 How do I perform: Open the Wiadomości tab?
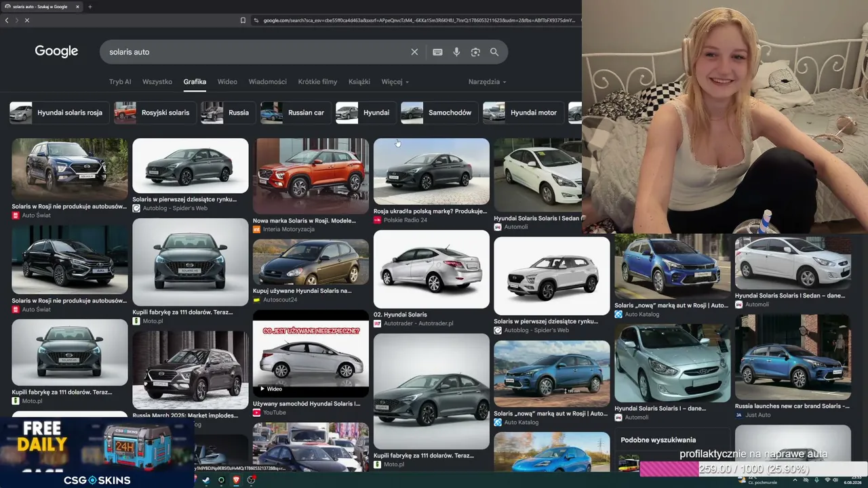(267, 82)
